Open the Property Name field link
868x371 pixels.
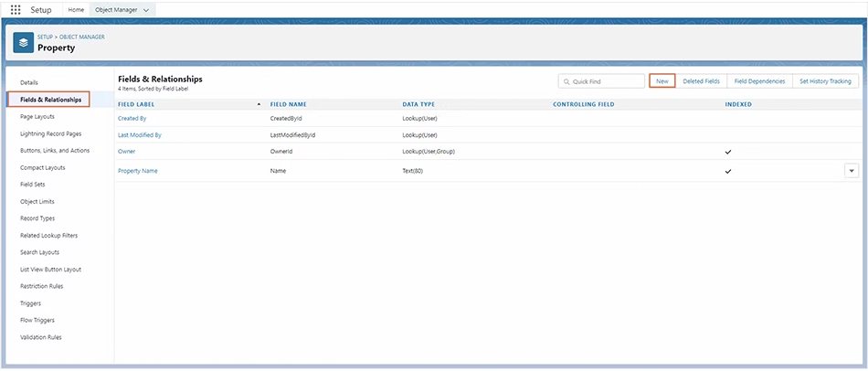point(138,171)
